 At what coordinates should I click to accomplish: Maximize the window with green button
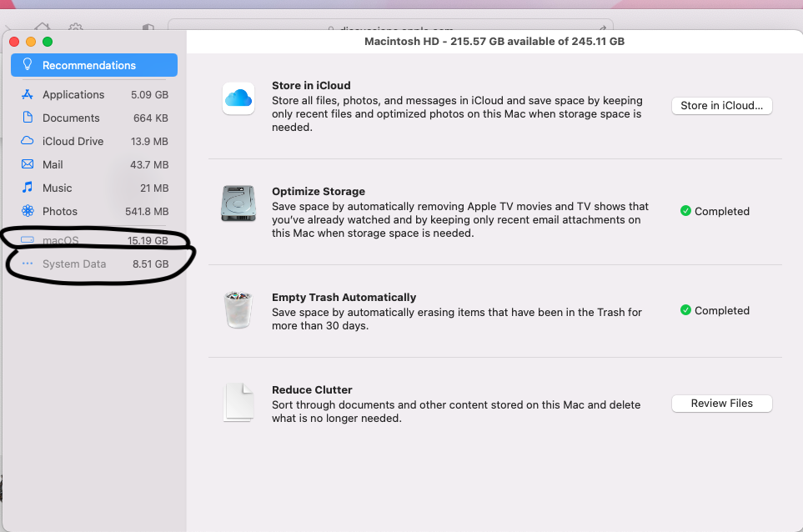click(48, 42)
